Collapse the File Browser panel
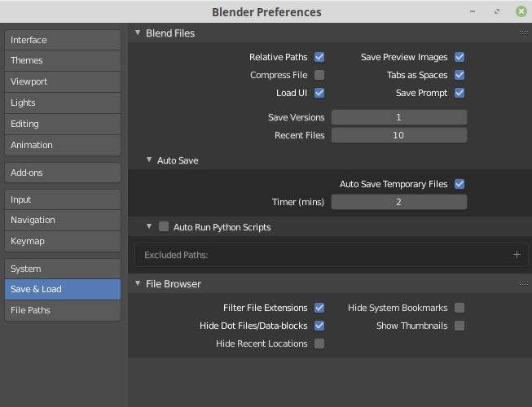Image resolution: width=532 pixels, height=407 pixels. pyautogui.click(x=138, y=283)
